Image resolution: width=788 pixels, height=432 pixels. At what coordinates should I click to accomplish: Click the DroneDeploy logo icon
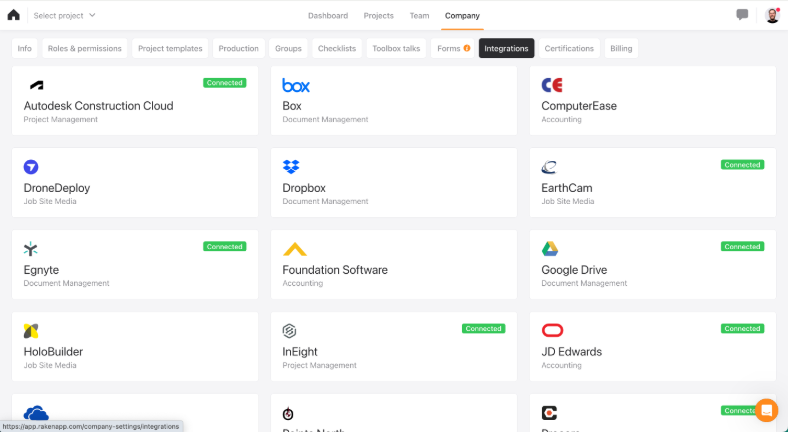point(32,167)
